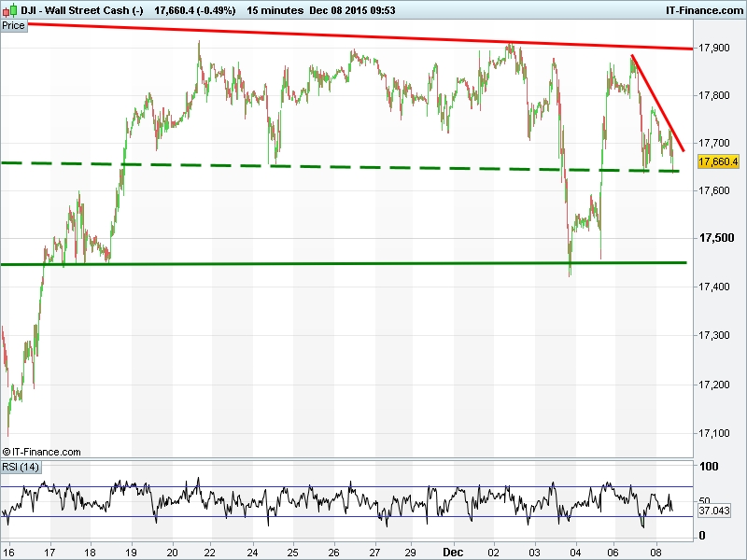The image size is (747, 560).
Task: Click the 16 date label on time axis
Action: click(x=8, y=551)
